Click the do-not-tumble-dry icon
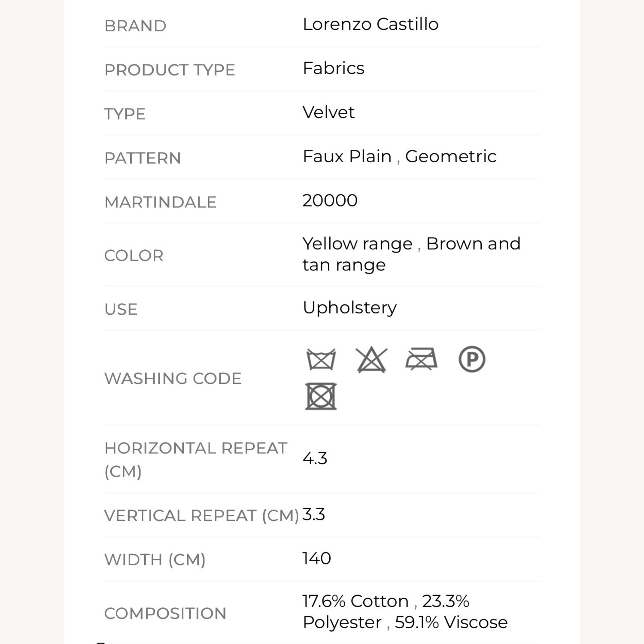Image resolution: width=644 pixels, height=644 pixels. point(321,396)
